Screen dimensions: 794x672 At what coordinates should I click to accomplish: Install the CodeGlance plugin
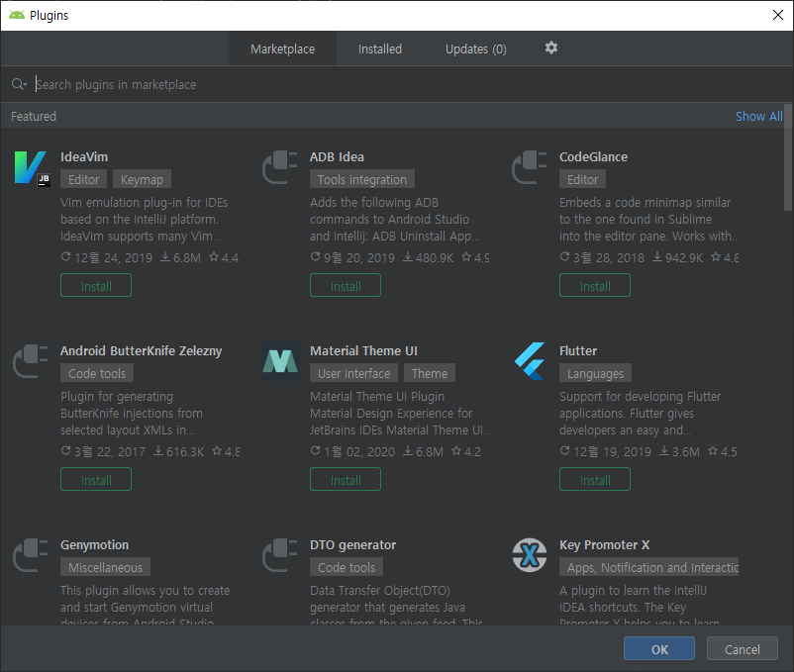(595, 286)
